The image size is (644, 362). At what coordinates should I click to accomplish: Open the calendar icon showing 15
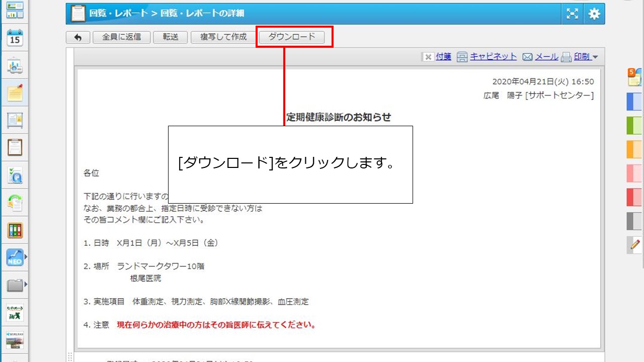(15, 38)
